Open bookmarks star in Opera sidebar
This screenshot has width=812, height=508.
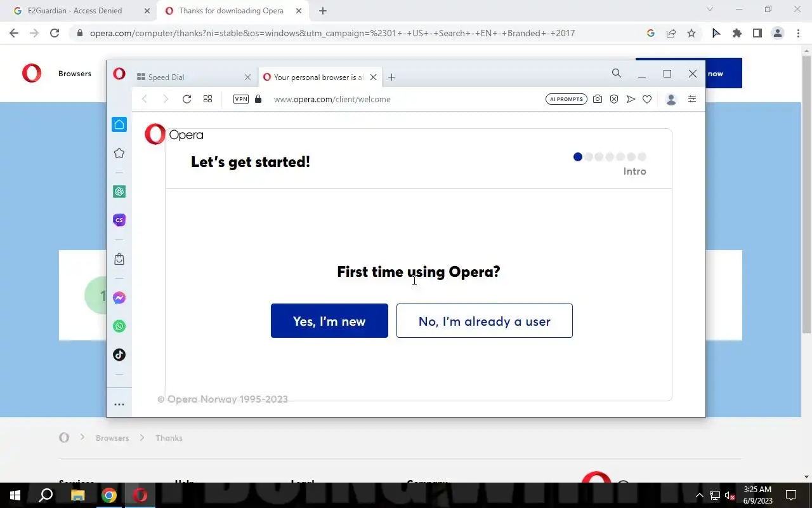click(x=119, y=153)
